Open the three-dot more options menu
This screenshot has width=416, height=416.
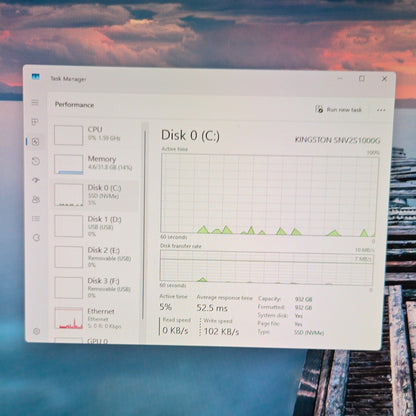[x=381, y=110]
